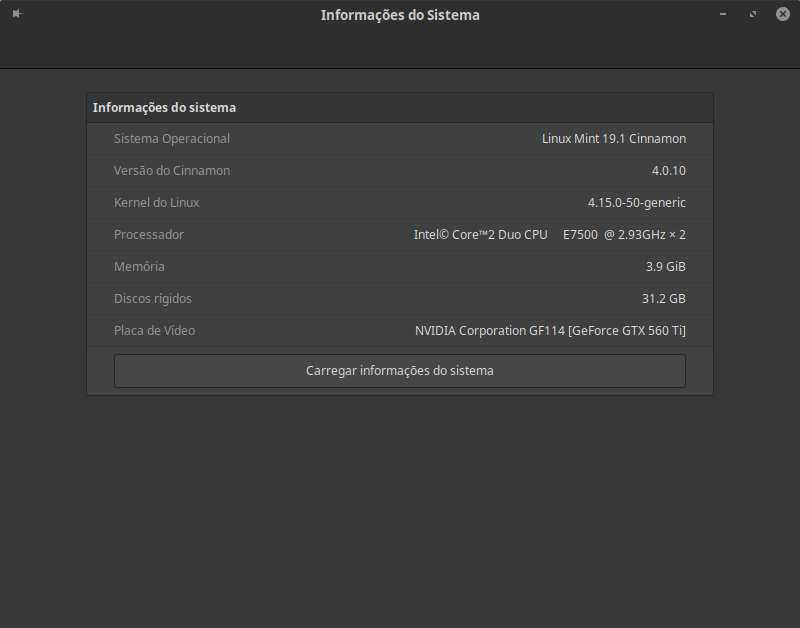Image resolution: width=800 pixels, height=628 pixels.
Task: Click the Informações do sistema section header
Action: (x=164, y=107)
